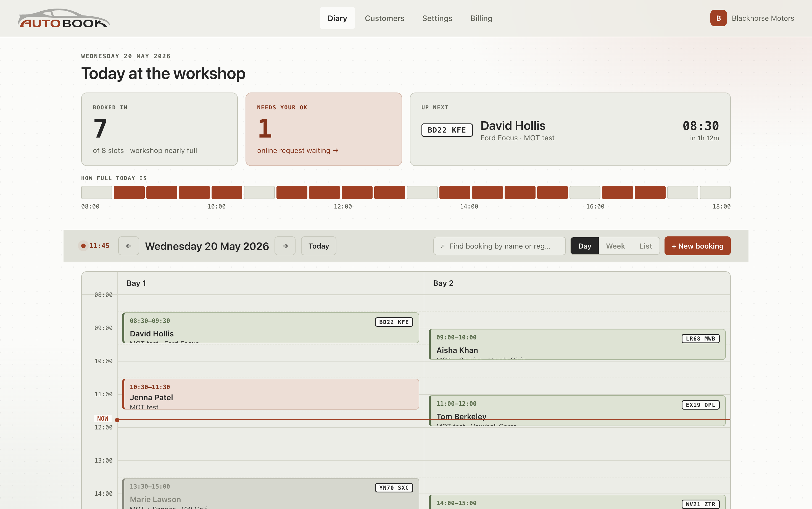This screenshot has height=509, width=812.
Task: Open David Hollis Up Next card
Action: pos(570,129)
